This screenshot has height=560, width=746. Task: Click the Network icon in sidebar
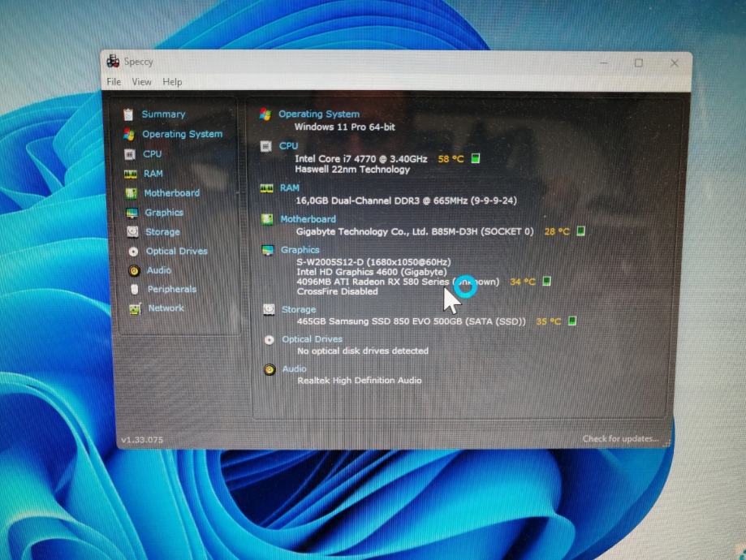coord(135,308)
